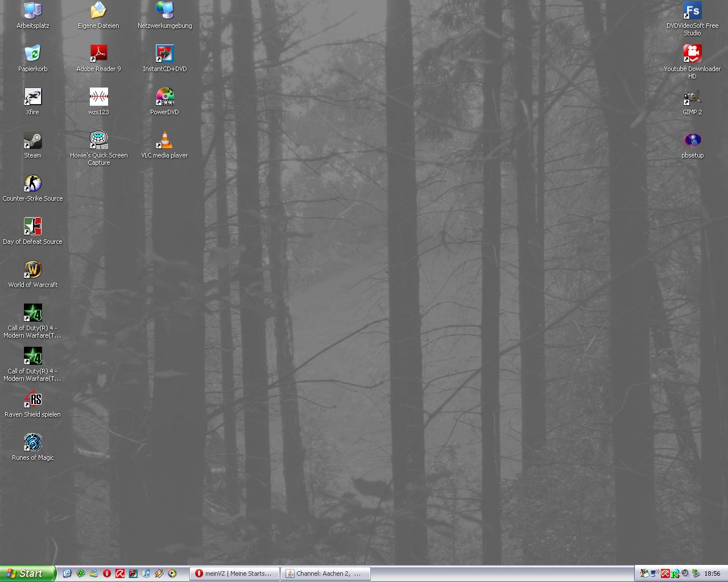
Task: Open the speaker volume tray icon
Action: pos(685,573)
